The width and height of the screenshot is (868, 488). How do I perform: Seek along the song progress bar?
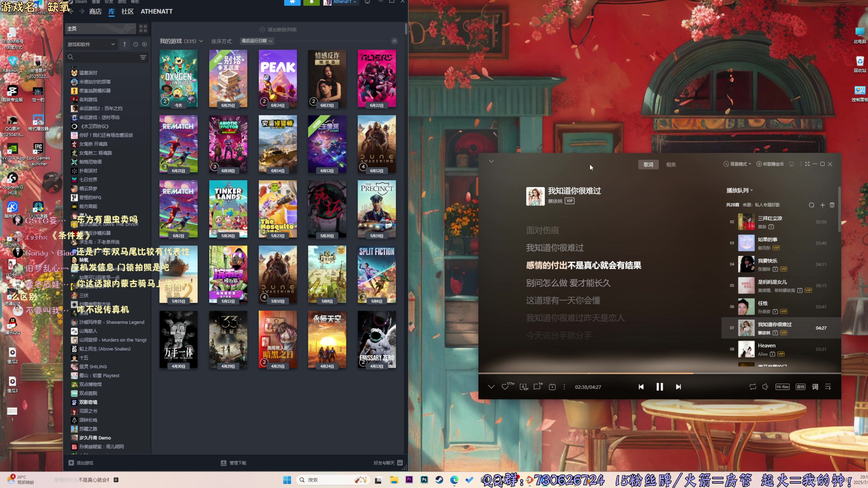[659, 373]
